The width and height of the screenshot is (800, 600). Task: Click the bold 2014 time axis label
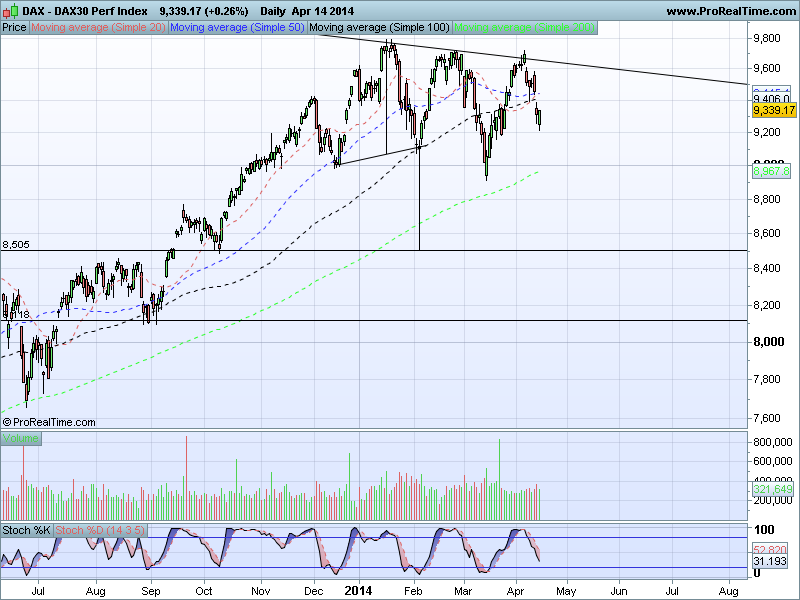pyautogui.click(x=358, y=591)
